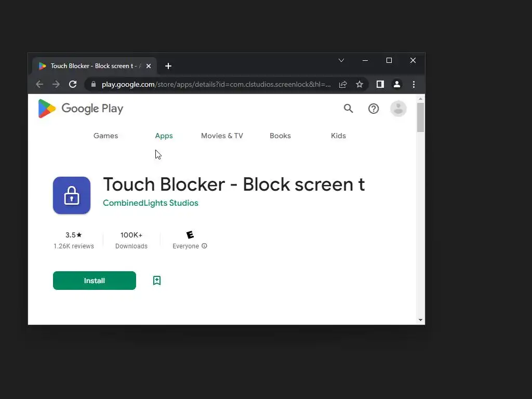Expand tab search dropdown arrow
Screen dimensions: 532x399
point(341,60)
